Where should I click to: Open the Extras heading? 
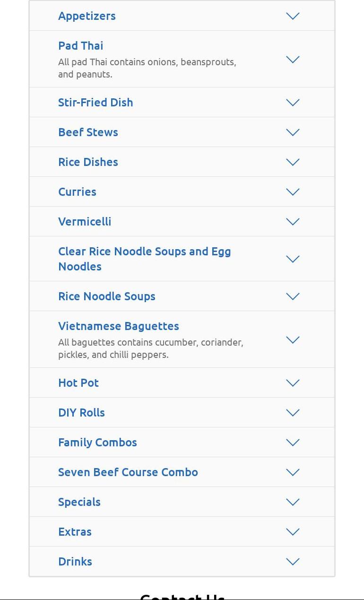pyautogui.click(x=75, y=531)
